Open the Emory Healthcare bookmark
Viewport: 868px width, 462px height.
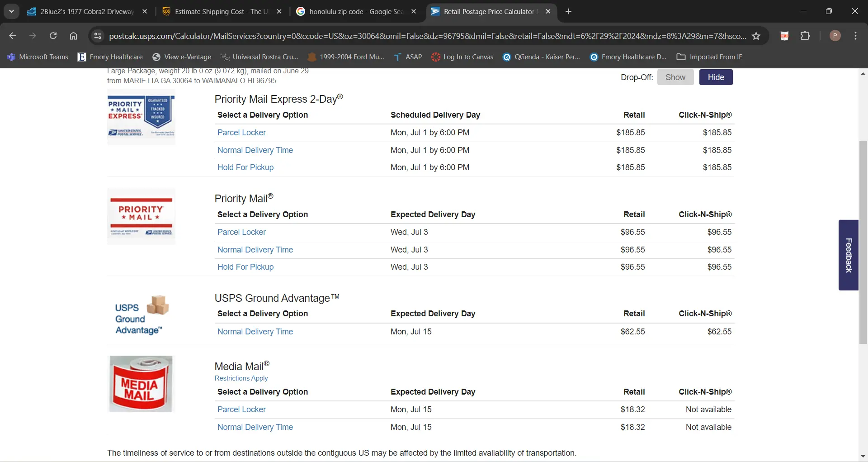110,57
